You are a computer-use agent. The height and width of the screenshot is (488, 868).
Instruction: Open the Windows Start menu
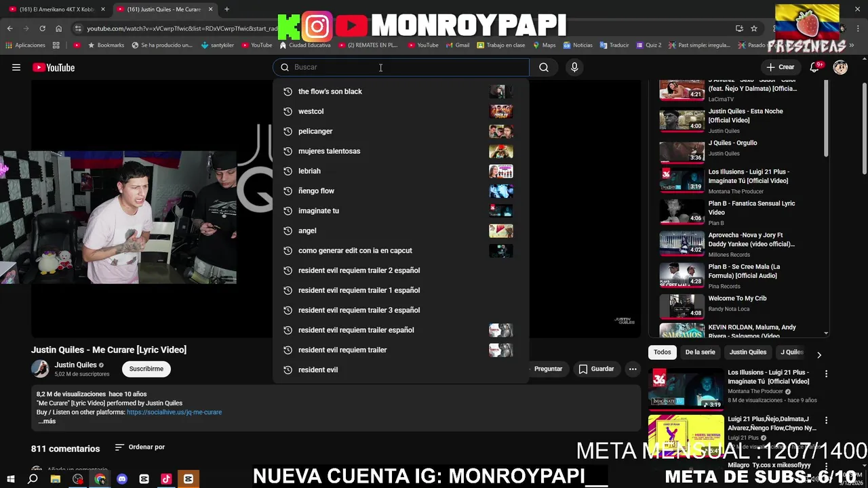[x=10, y=479]
